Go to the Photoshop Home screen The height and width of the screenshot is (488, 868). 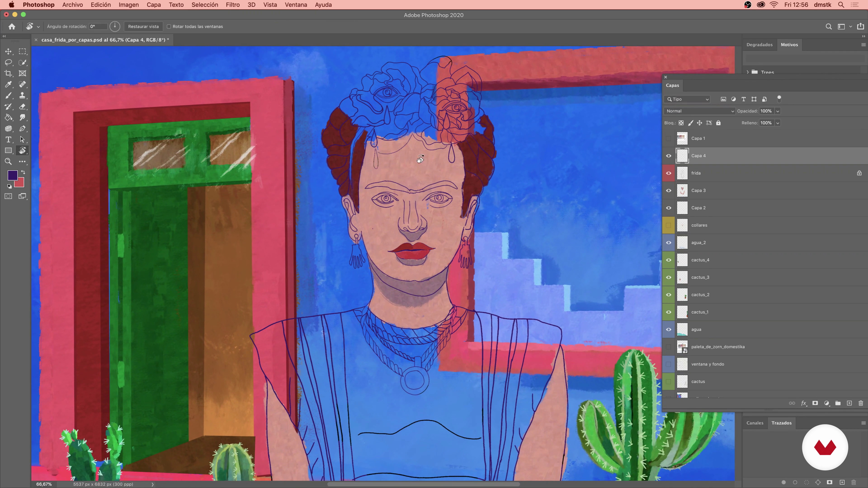pos(12,27)
